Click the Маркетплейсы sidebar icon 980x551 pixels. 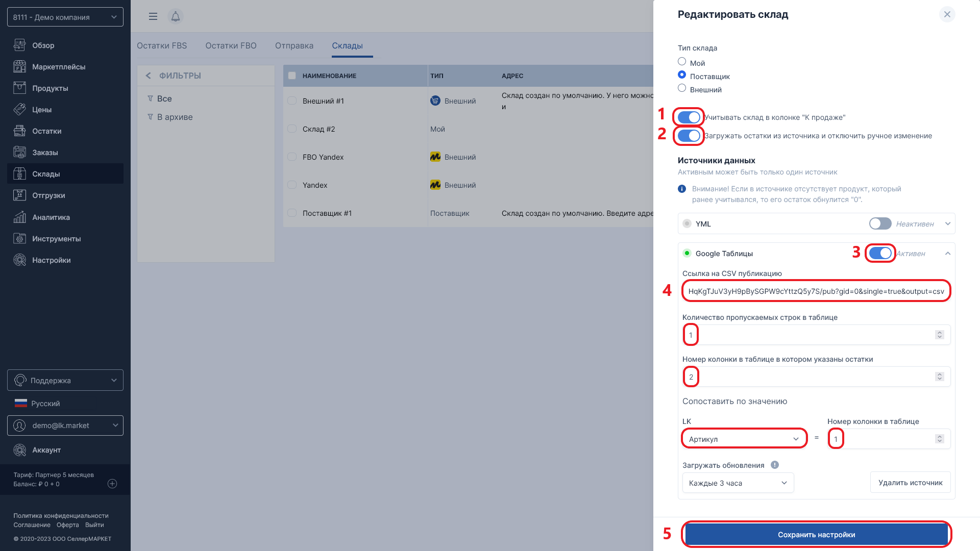(x=19, y=66)
